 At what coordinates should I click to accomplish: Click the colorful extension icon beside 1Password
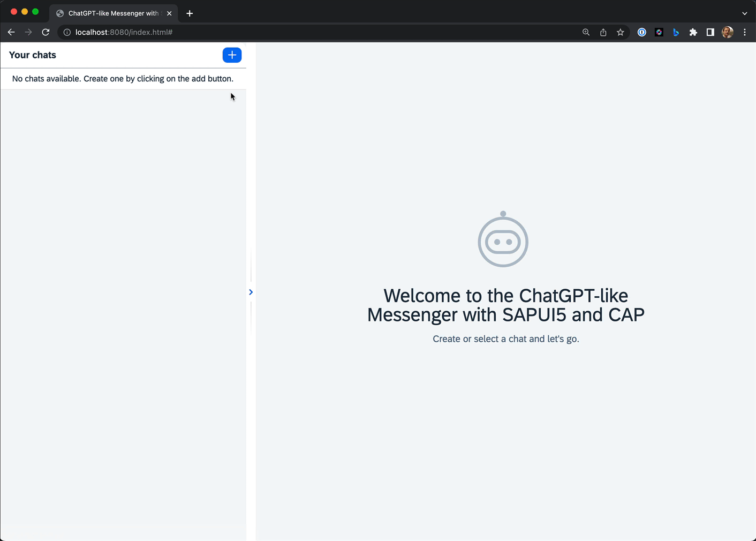659,32
